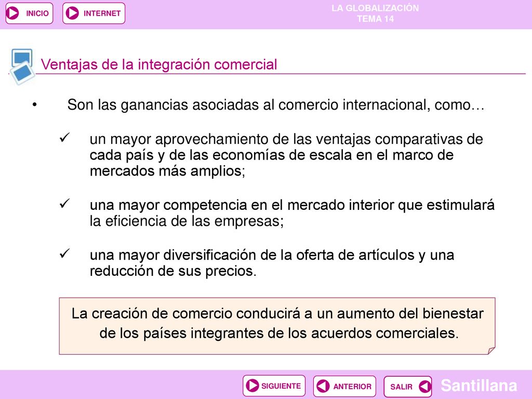This screenshot has width=532, height=399.
Task: Open the INTERNET button
Action: point(94,13)
